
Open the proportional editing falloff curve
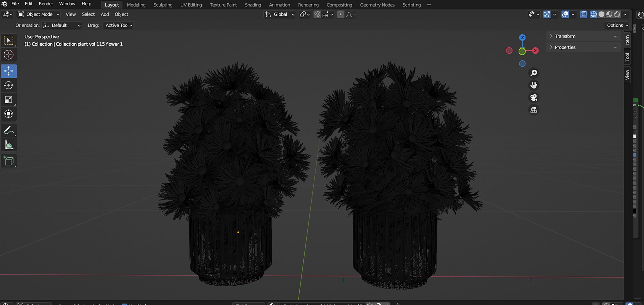pyautogui.click(x=351, y=14)
